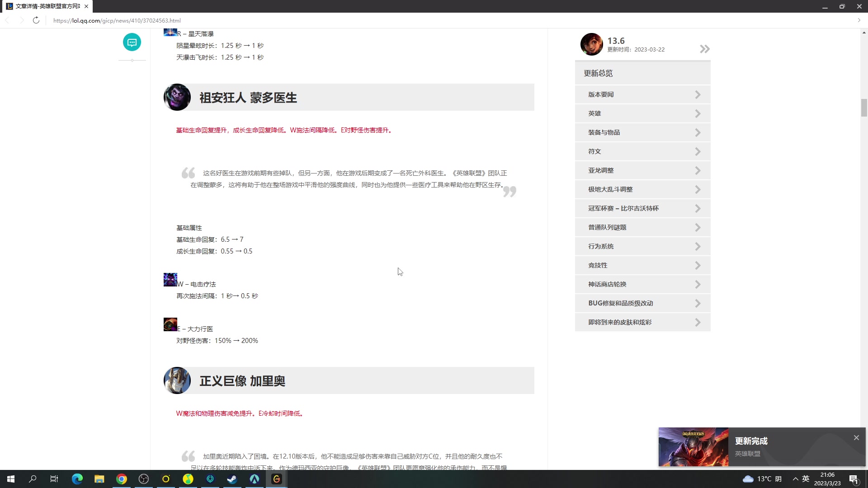Click the 加里奥 champion portrait

pyautogui.click(x=177, y=380)
